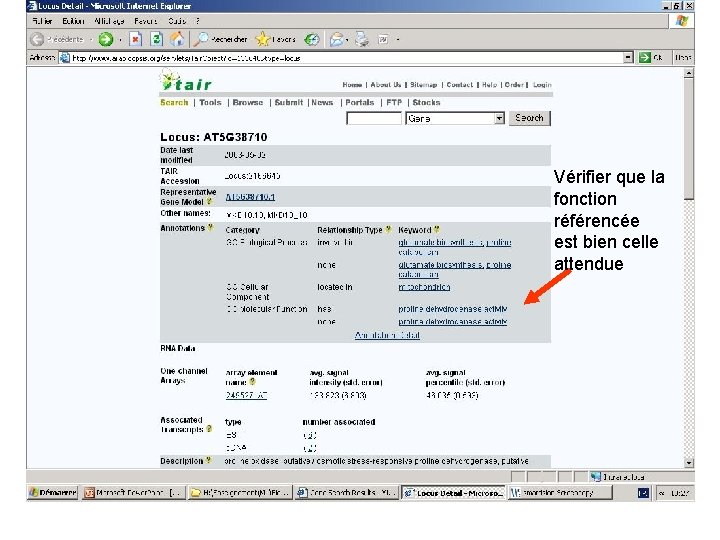Click the Edit document toolbar icon
The height and width of the screenshot is (540, 720).
(383, 39)
